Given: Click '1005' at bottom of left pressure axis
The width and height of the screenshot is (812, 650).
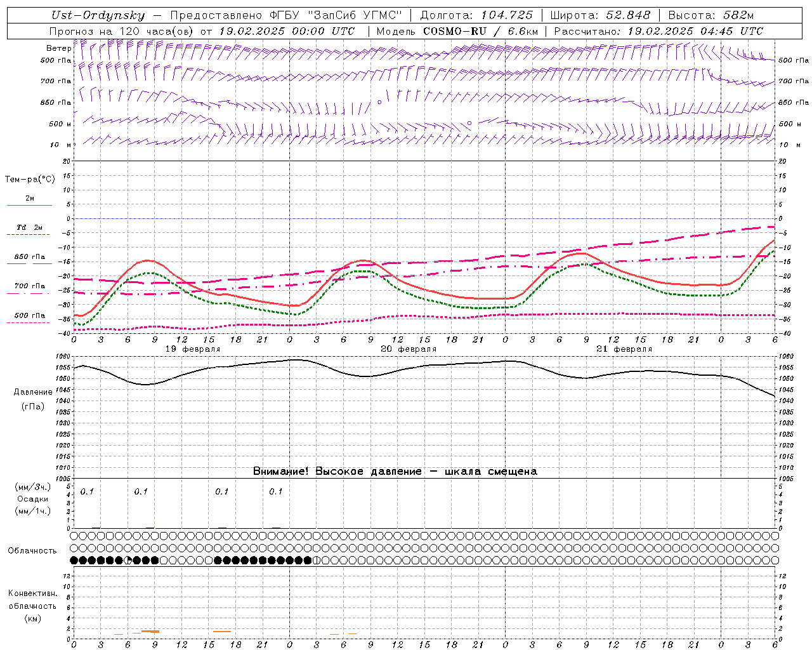Looking at the screenshot, I should coord(63,479).
